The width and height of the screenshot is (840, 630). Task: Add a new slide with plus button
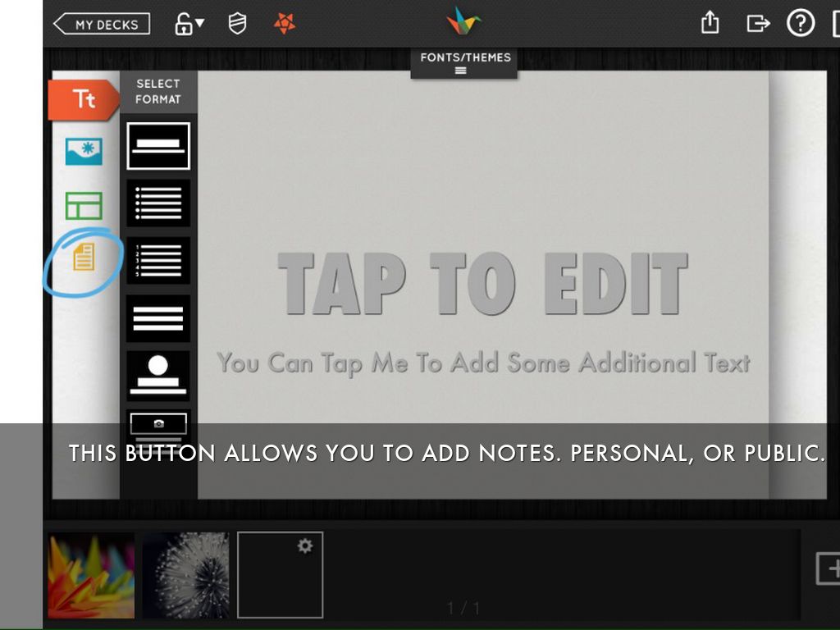pos(829,568)
